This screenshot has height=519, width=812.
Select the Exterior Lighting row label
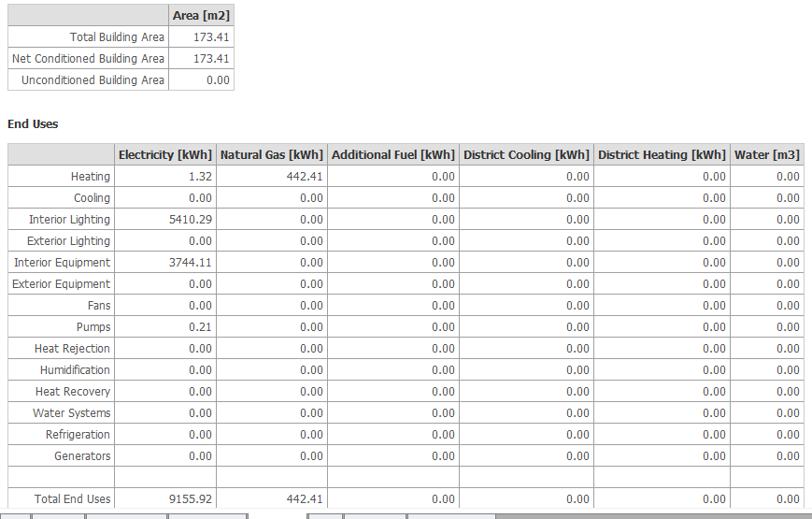point(68,241)
